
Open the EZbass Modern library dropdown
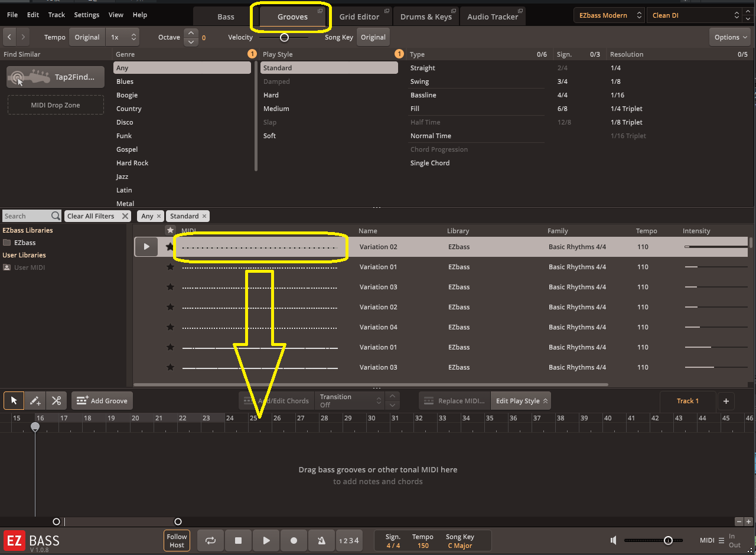coord(609,15)
